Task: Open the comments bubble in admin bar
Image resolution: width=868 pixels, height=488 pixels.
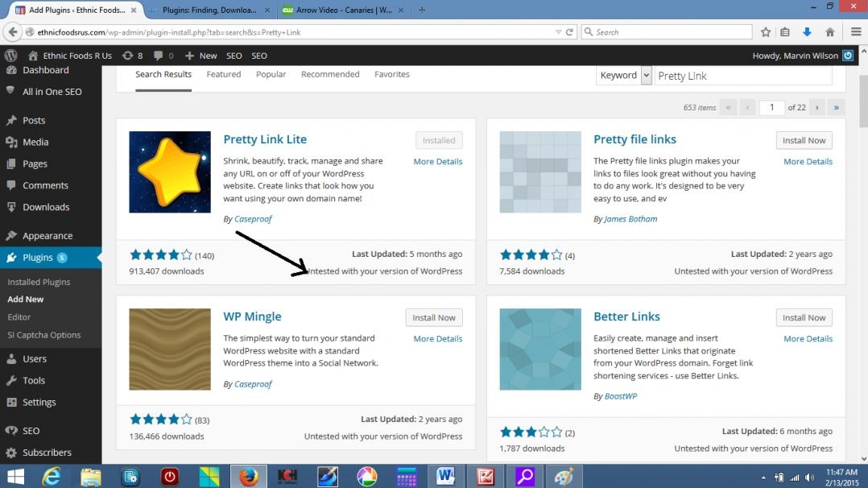Action: [x=163, y=56]
